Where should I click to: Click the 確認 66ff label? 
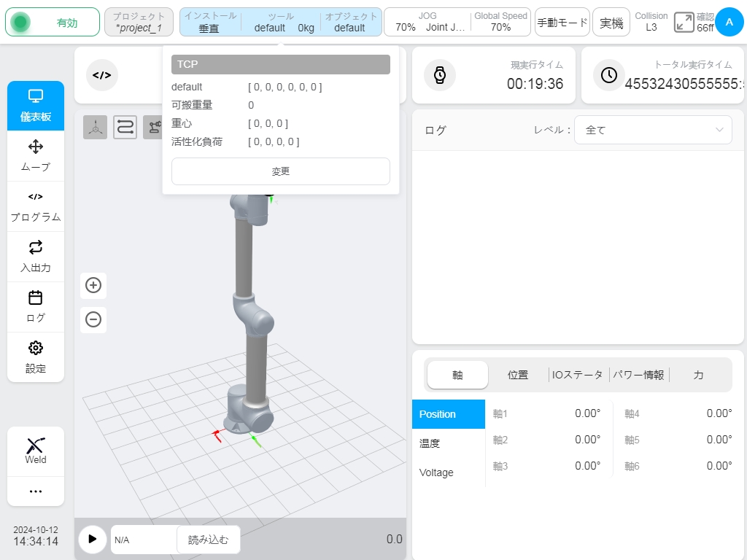coord(705,23)
